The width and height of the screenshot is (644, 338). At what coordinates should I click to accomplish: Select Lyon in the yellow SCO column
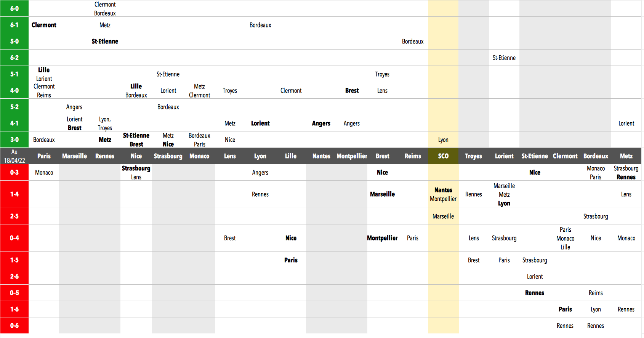click(x=443, y=139)
